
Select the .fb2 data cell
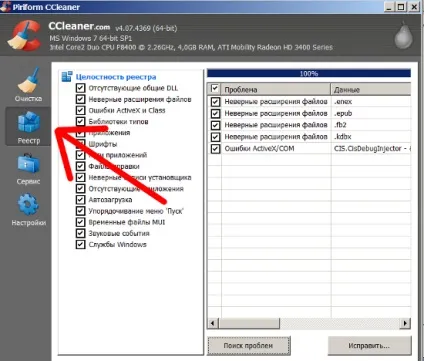[371, 125]
